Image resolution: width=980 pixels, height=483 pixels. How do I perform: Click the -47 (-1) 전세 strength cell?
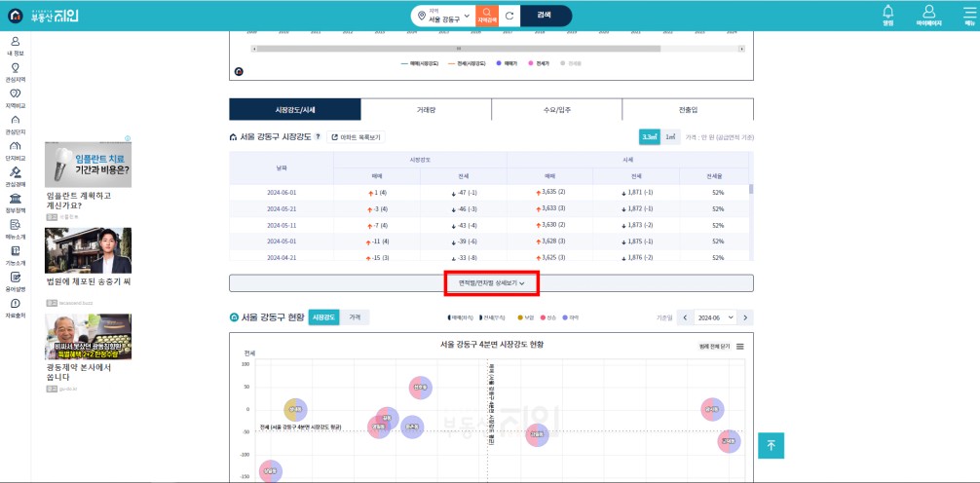click(464, 193)
